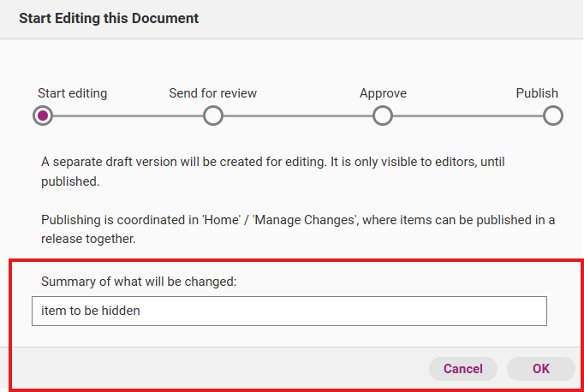
Task: Click progress line between Send for review and Approve
Action: (x=298, y=116)
